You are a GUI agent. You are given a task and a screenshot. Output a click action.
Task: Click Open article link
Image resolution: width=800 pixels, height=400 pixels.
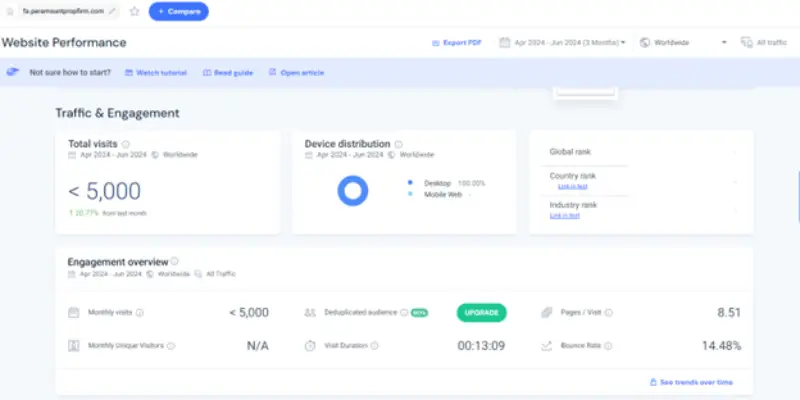[296, 73]
